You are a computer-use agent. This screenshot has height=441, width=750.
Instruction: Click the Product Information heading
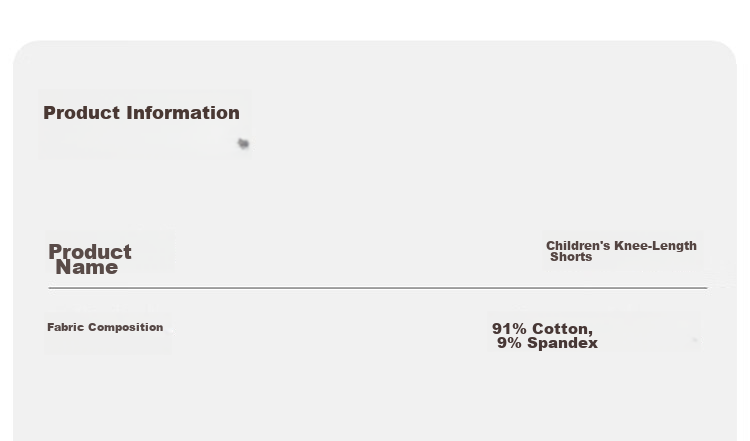point(142,113)
